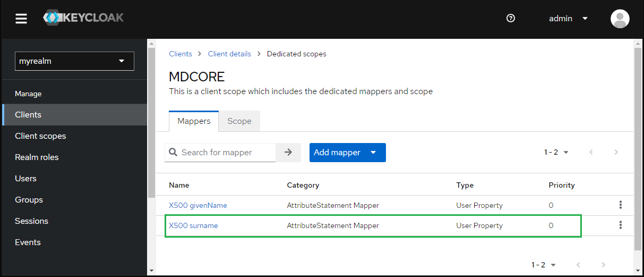Open top 1 - 2 per-page dropdown
The image size is (644, 277).
[x=556, y=152]
